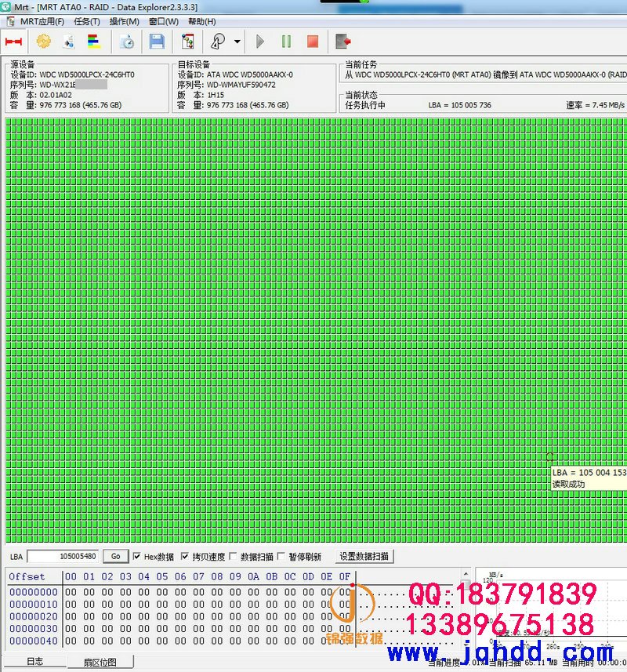Click the Offset column header
Image resolution: width=627 pixels, height=672 pixels.
pos(27,576)
